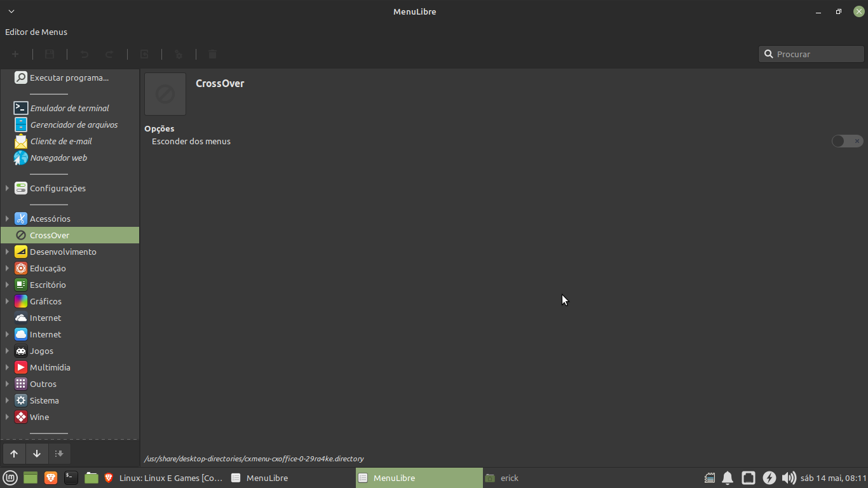This screenshot has width=868, height=488.
Task: Expand the Desenvolvimento tree node
Action: [x=7, y=252]
